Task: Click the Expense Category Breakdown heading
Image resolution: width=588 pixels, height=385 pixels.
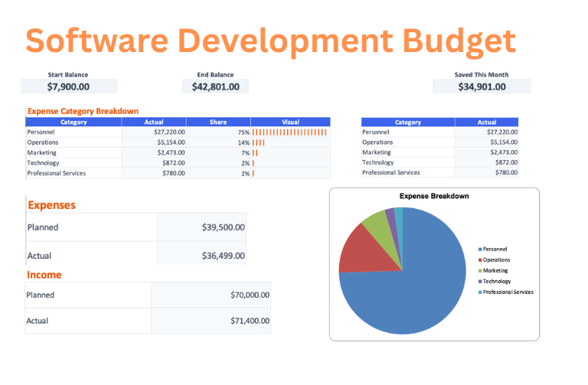Action: tap(83, 111)
